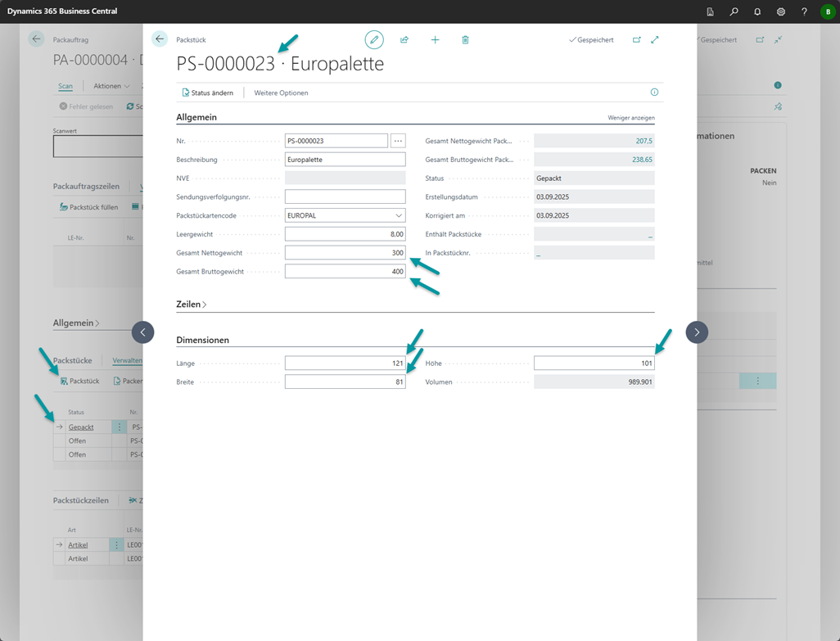
Task: Open the settings gear icon
Action: pos(781,11)
